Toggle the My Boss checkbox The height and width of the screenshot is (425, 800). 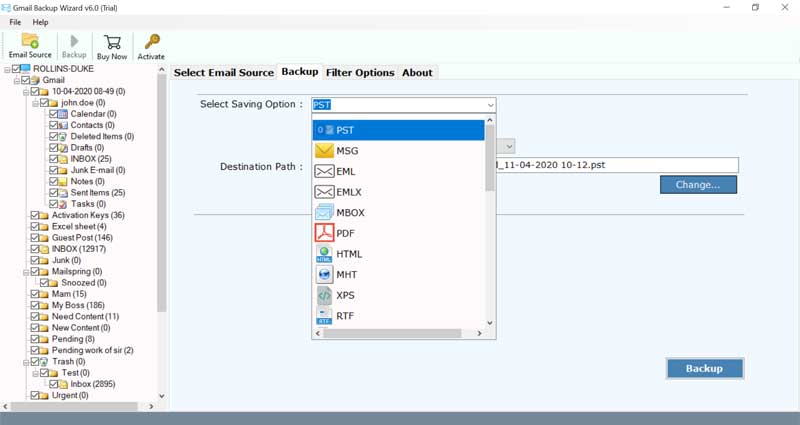(35, 305)
